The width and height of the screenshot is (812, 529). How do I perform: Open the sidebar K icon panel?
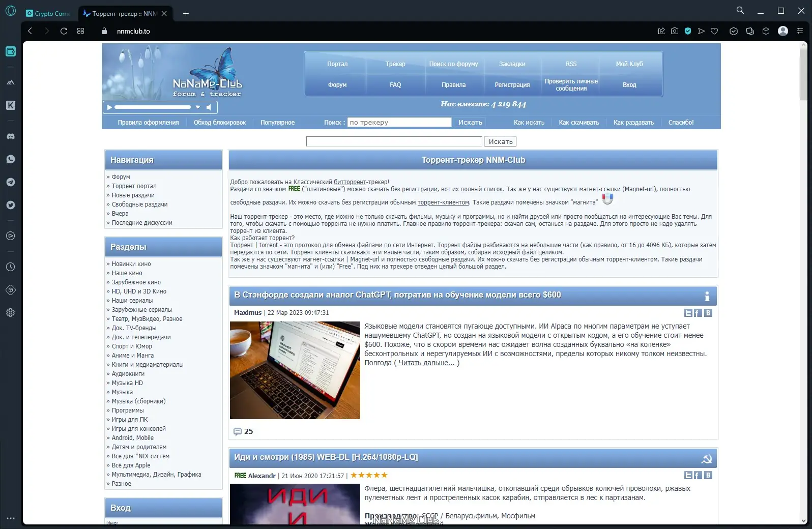click(x=10, y=105)
